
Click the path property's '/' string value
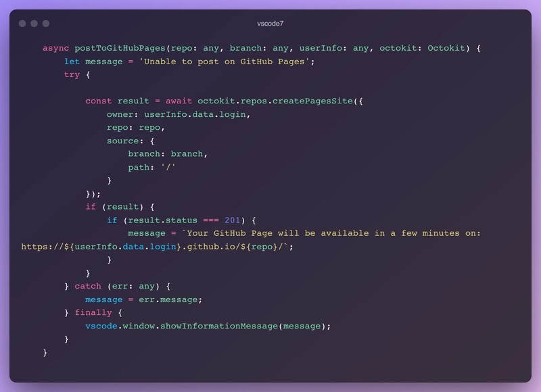point(168,167)
